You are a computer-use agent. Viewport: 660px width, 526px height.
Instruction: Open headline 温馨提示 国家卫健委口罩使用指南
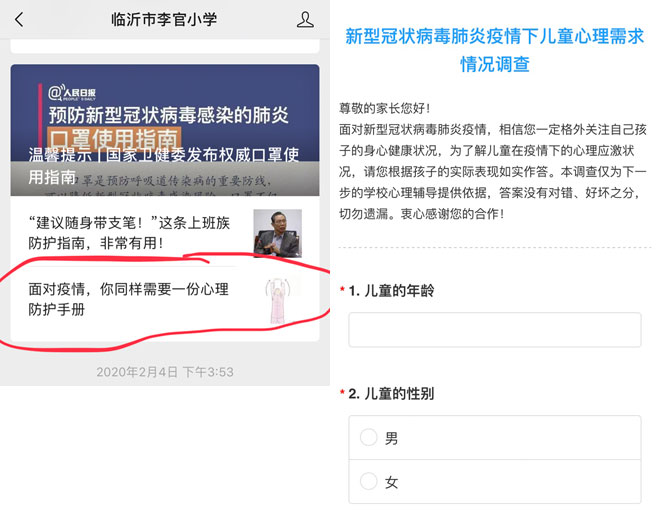(x=164, y=166)
